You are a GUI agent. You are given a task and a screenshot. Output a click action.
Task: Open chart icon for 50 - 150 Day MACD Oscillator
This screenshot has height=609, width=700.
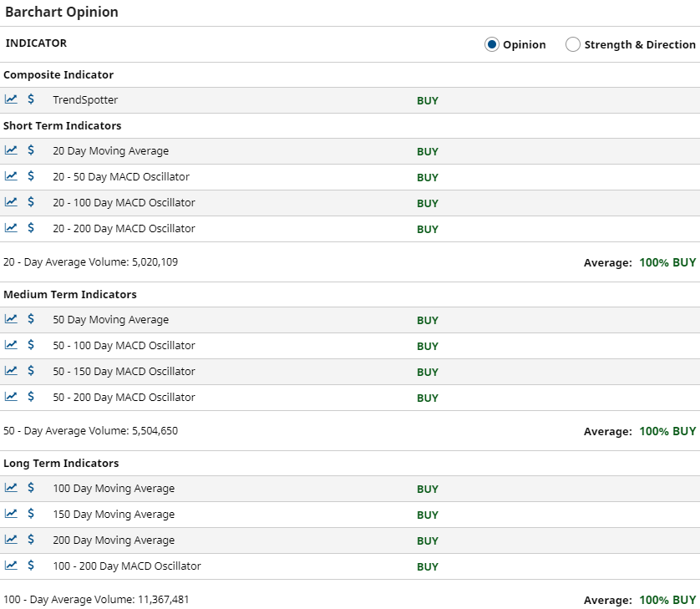click(11, 371)
